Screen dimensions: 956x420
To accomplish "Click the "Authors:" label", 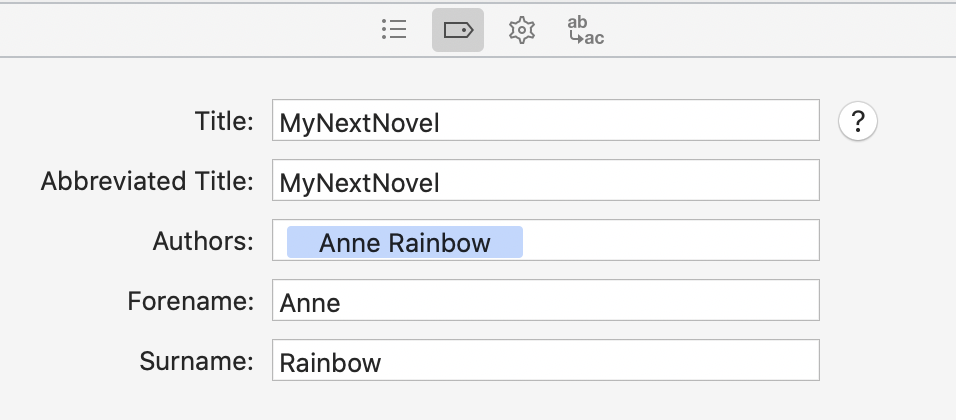I will coord(203,241).
